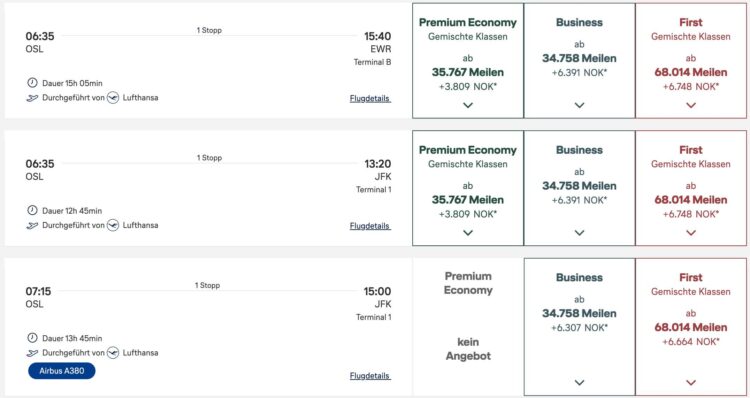Click airplane icon on 15:40 EWR flight
This screenshot has width=750, height=398.
[32, 98]
